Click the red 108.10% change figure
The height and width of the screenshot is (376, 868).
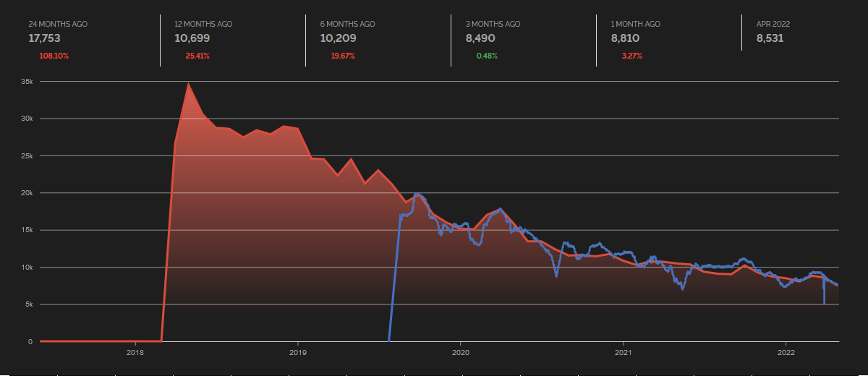(54, 56)
